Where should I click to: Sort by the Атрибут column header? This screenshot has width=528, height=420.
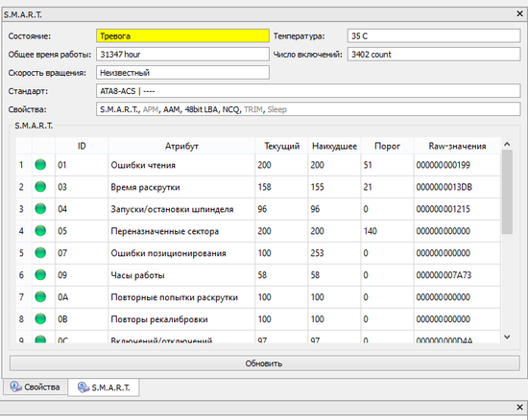pos(181,146)
